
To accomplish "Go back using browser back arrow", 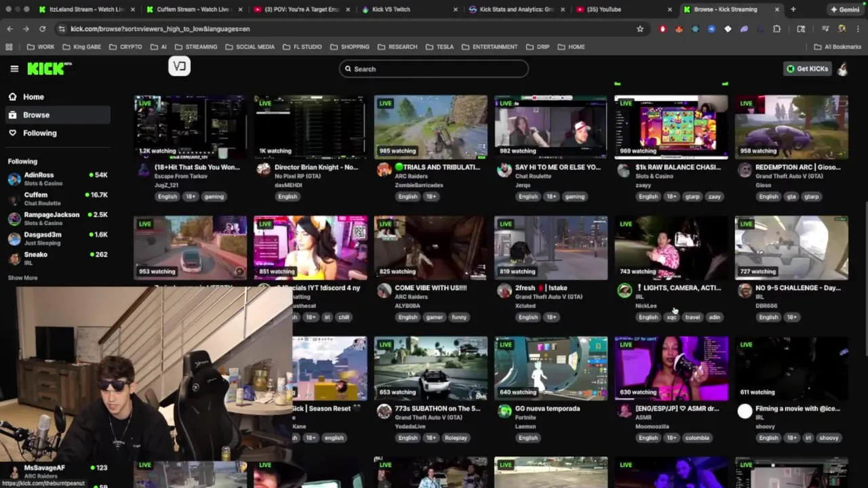I will [9, 29].
